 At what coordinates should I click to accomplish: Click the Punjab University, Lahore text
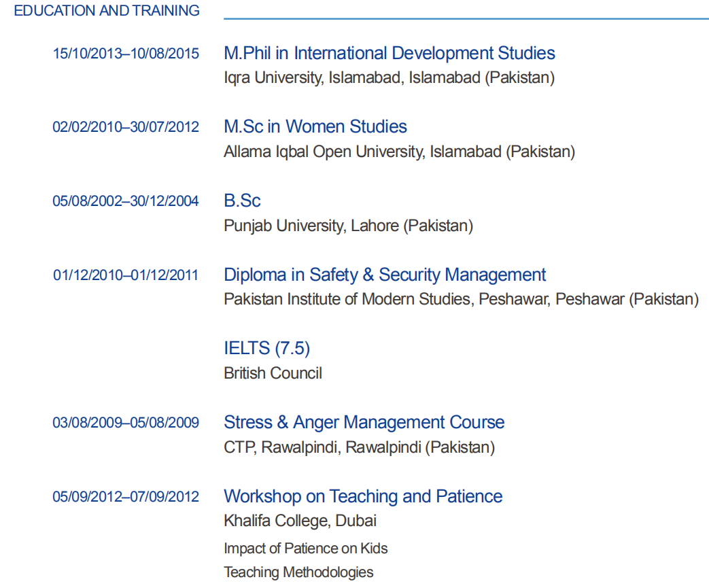348,226
